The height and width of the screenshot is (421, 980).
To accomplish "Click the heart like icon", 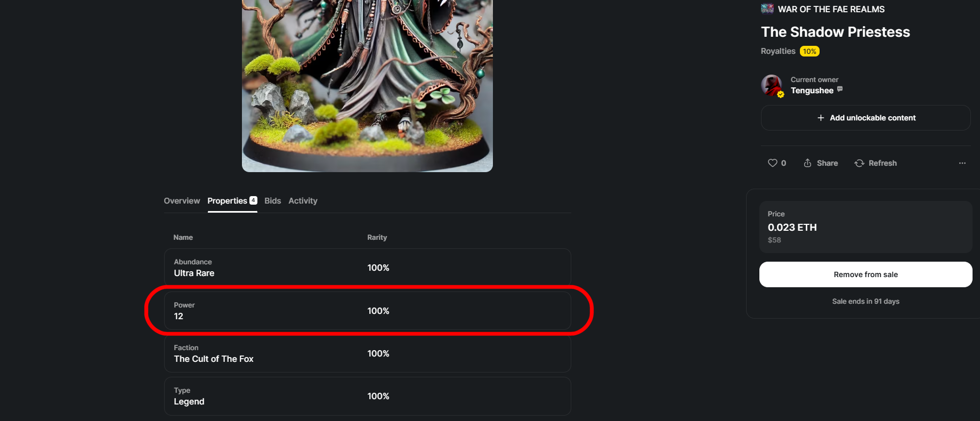I will [x=772, y=163].
